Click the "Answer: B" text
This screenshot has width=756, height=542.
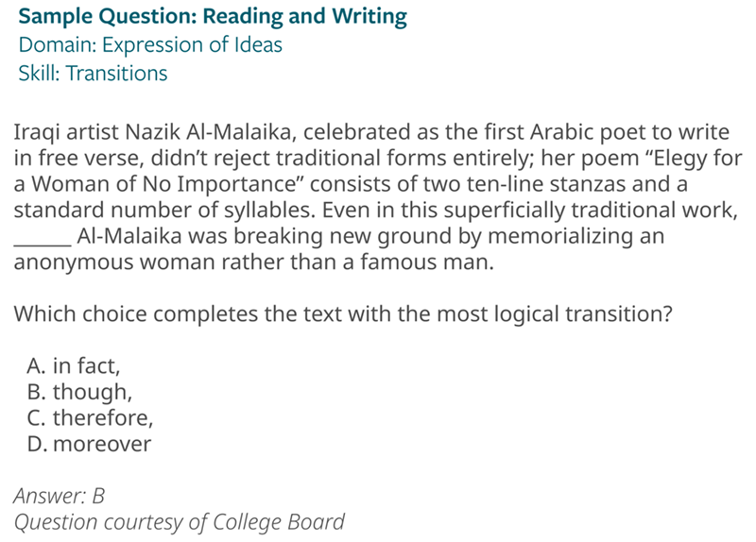[59, 496]
